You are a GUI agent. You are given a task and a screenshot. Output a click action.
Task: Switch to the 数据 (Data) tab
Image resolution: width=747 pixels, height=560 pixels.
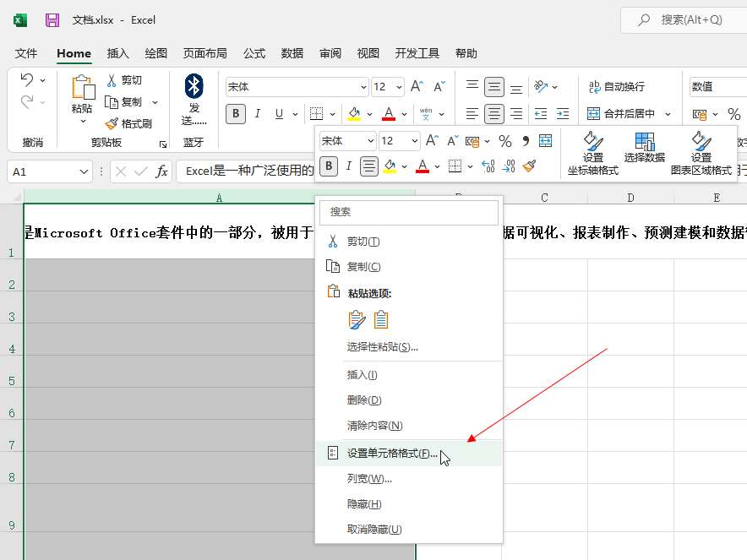click(292, 53)
